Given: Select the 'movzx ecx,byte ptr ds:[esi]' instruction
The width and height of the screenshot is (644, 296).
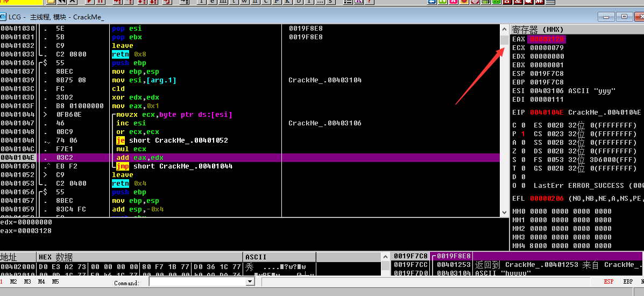Looking at the screenshot, I should [174, 114].
